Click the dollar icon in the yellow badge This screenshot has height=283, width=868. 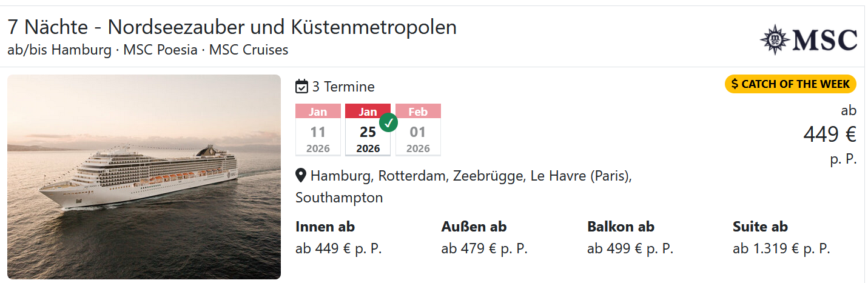coord(735,84)
